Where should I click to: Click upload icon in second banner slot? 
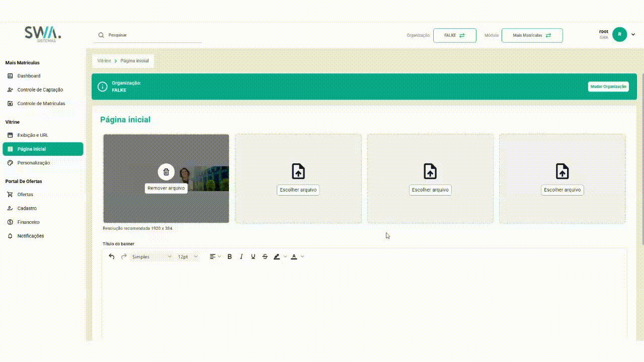click(x=298, y=171)
